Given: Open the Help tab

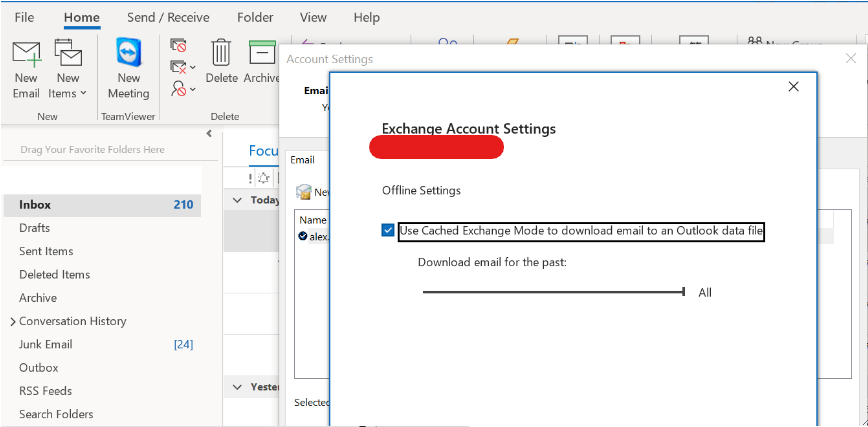Looking at the screenshot, I should (x=366, y=18).
